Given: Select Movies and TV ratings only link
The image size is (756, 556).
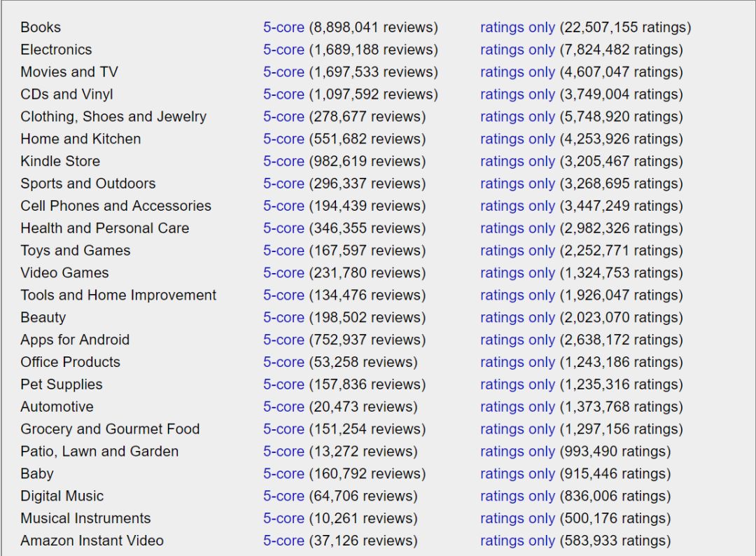Looking at the screenshot, I should (517, 72).
